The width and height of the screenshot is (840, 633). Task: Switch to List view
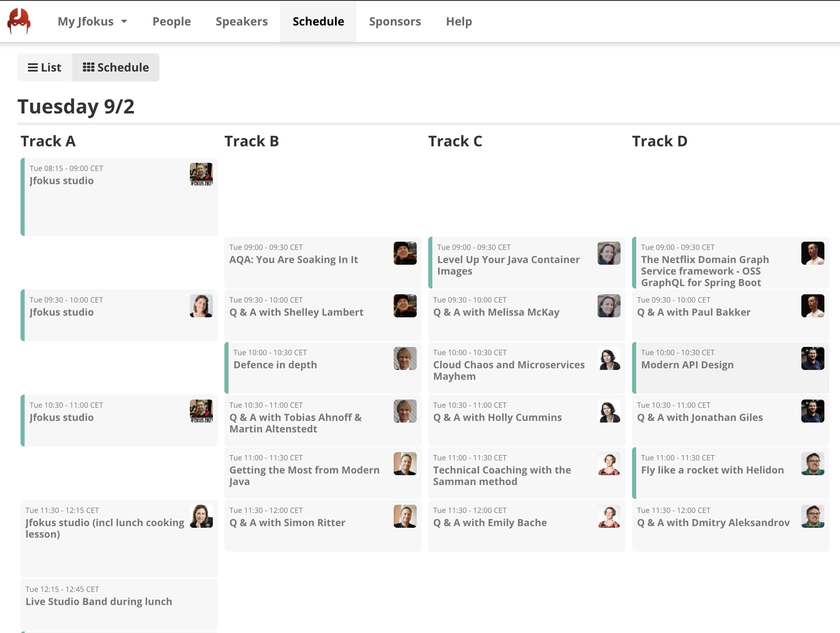tap(45, 67)
